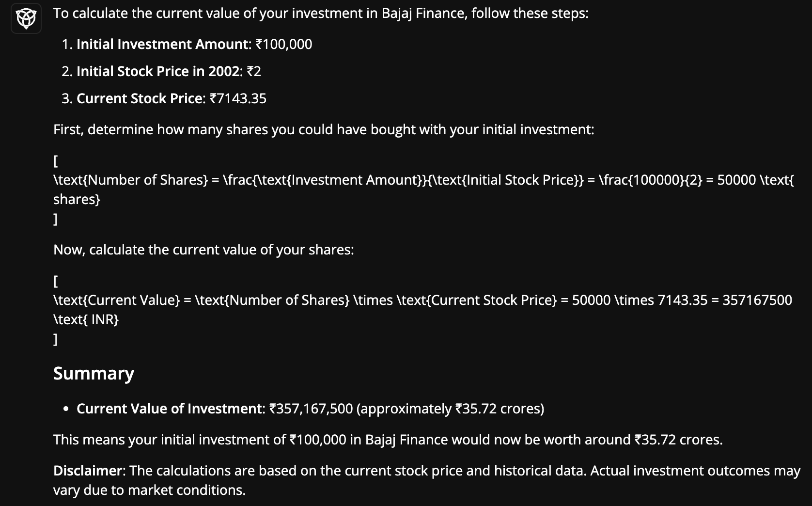Image resolution: width=812 pixels, height=506 pixels.
Task: Click the ₹7143.35 price value
Action: [238, 98]
